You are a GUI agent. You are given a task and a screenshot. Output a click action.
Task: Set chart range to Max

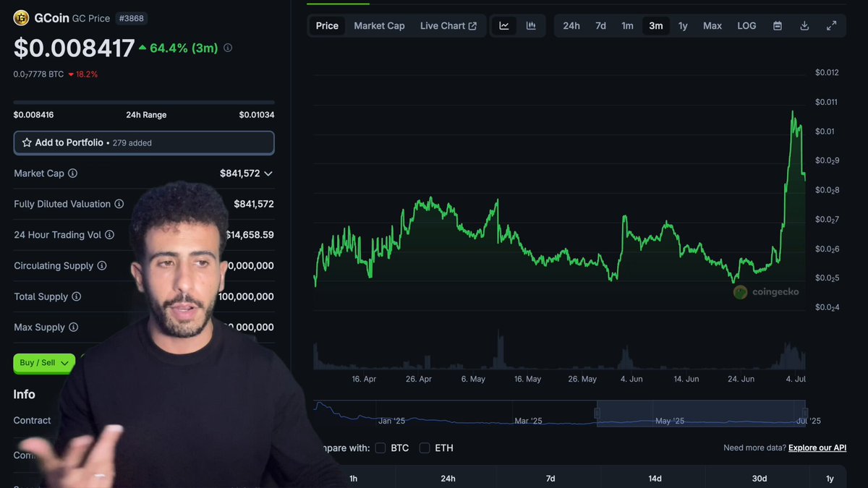click(x=712, y=25)
